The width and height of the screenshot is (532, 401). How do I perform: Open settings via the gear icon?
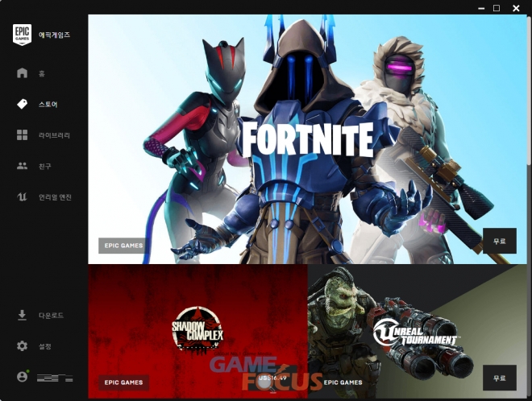pos(22,345)
